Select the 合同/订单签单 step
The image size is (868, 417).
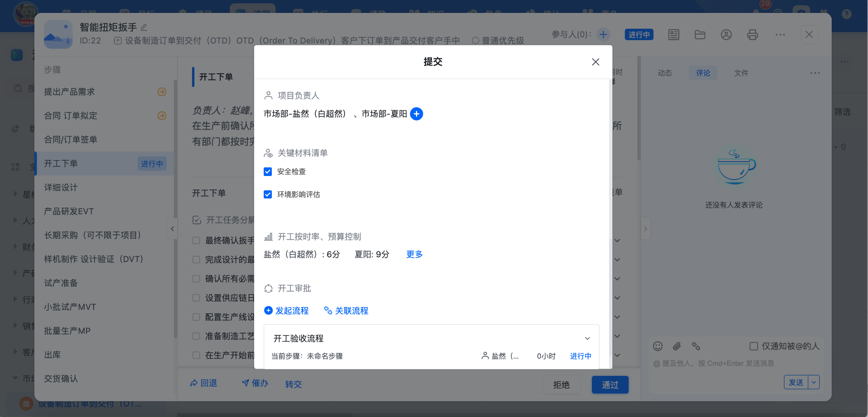click(104, 140)
